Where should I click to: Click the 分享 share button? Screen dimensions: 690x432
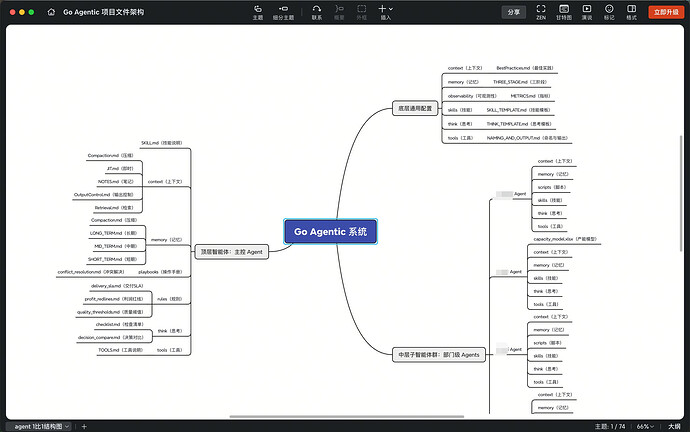pyautogui.click(x=514, y=12)
